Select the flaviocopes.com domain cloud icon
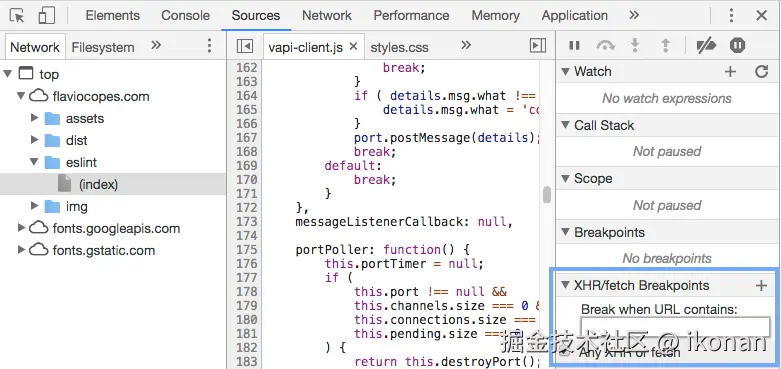Image resolution: width=781 pixels, height=369 pixels. [38, 96]
